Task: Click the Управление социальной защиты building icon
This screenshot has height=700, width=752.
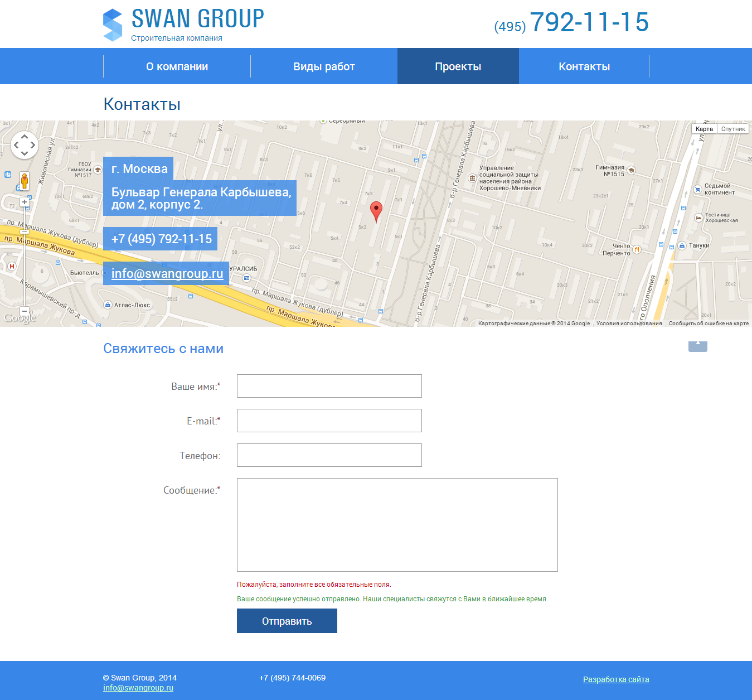Action: tap(472, 178)
